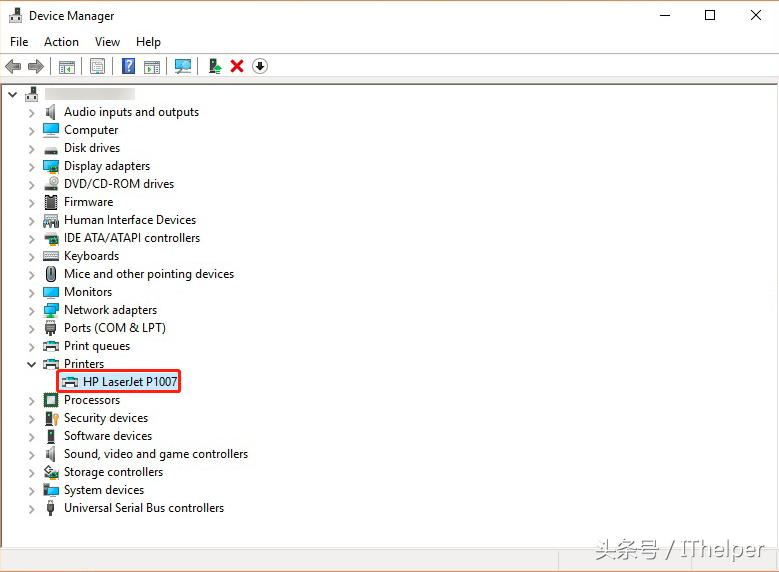Collapse the root computer node chevron
The height and width of the screenshot is (572, 779).
tap(13, 94)
